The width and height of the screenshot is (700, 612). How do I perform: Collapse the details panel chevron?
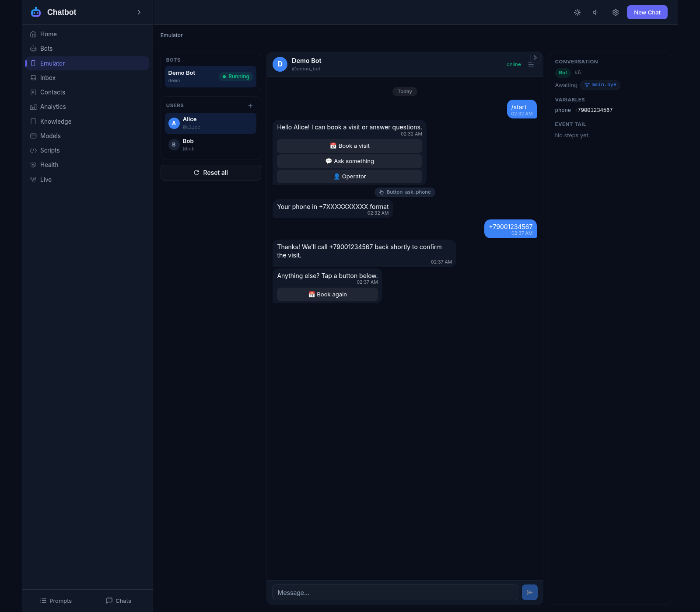(x=535, y=58)
